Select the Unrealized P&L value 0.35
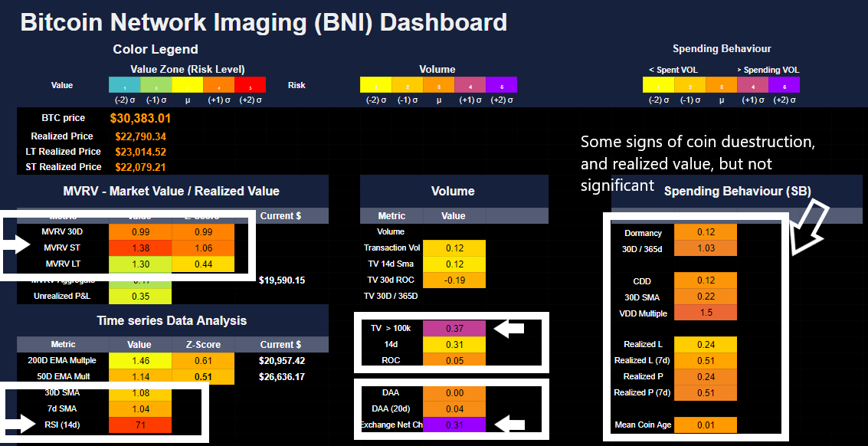The width and height of the screenshot is (868, 446). coord(141,296)
